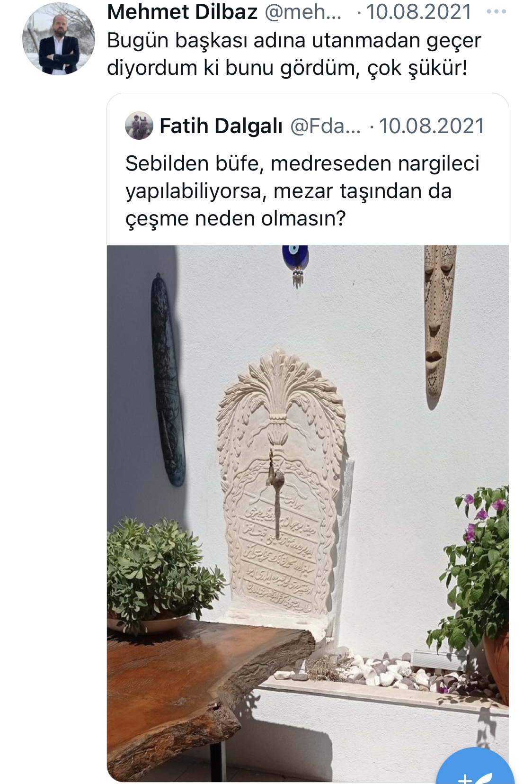This screenshot has height=784, width=532.
Task: Click the @meh... username handle
Action: (x=303, y=12)
